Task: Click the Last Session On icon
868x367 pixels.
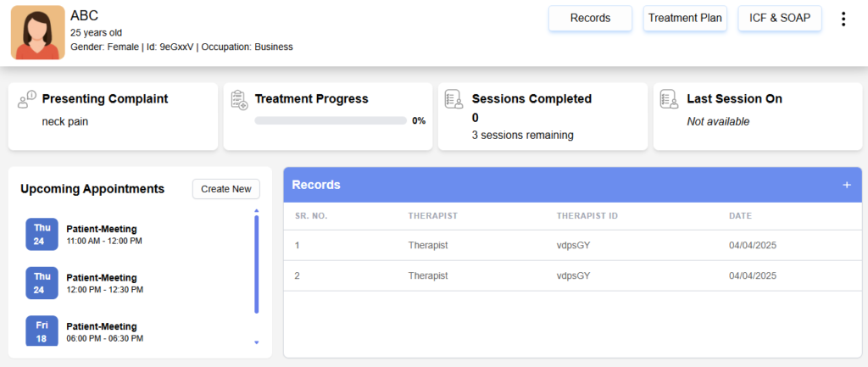Action: pyautogui.click(x=670, y=99)
